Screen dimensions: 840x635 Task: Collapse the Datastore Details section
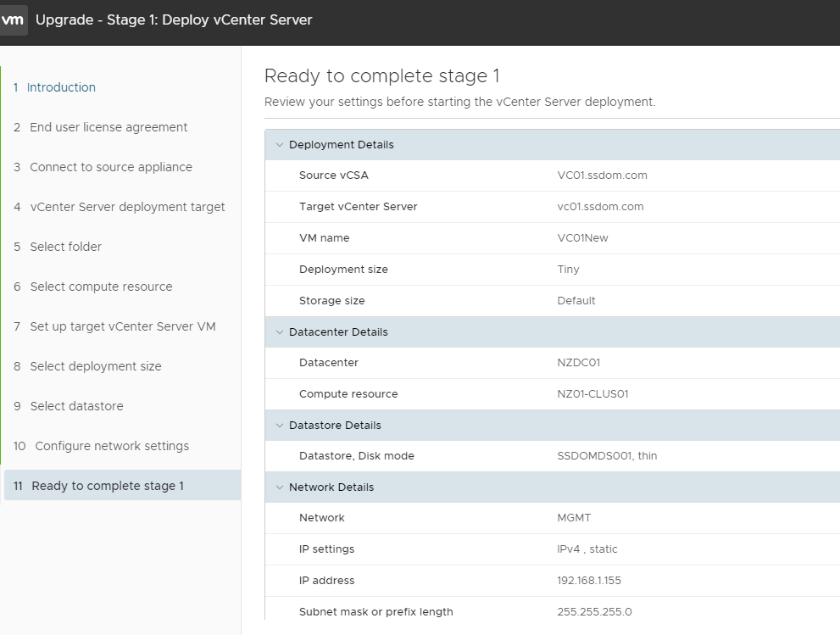click(279, 426)
